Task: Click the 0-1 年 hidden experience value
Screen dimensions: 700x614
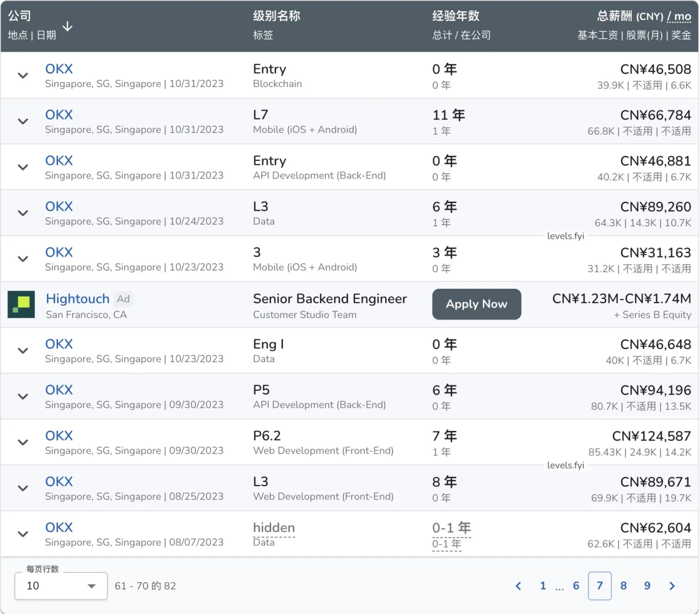Action: 452,528
